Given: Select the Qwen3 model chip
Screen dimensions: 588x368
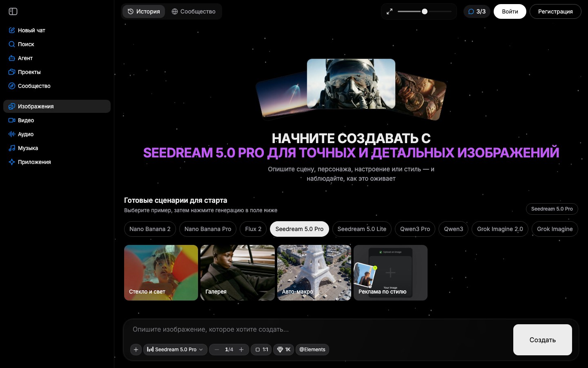Looking at the screenshot, I should pos(454,229).
